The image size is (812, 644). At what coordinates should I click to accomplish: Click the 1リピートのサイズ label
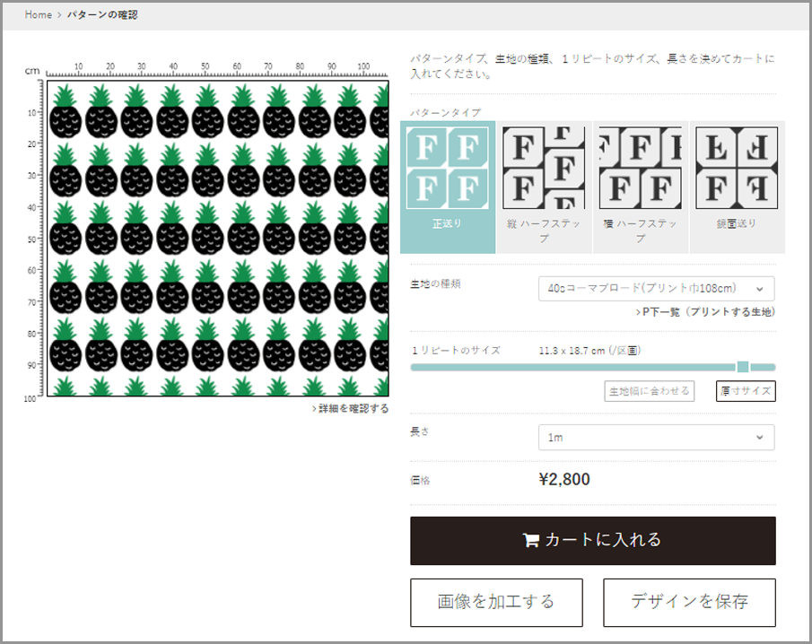pos(456,351)
